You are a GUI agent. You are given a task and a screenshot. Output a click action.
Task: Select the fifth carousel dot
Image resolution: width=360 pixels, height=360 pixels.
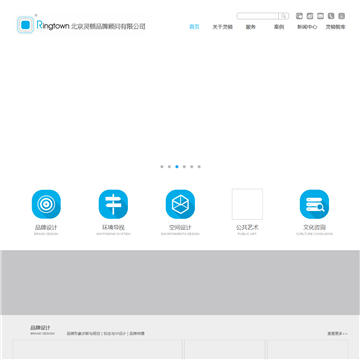(x=192, y=167)
